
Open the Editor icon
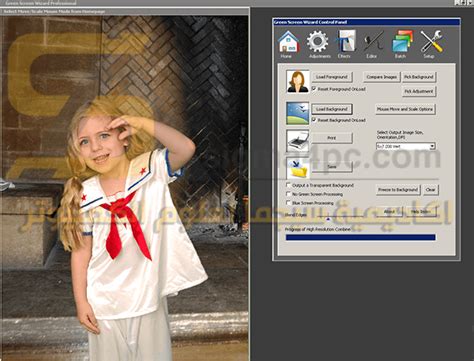point(373,41)
